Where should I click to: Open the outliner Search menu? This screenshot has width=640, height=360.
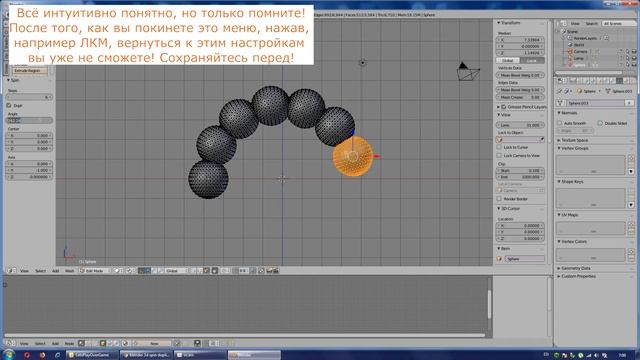pos(591,24)
